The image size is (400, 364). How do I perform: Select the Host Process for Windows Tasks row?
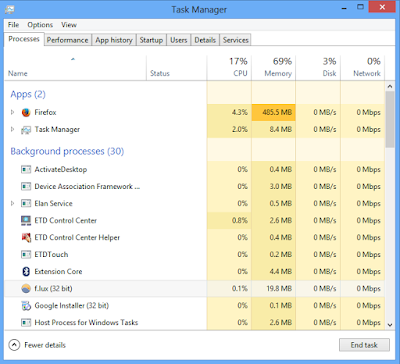194,322
